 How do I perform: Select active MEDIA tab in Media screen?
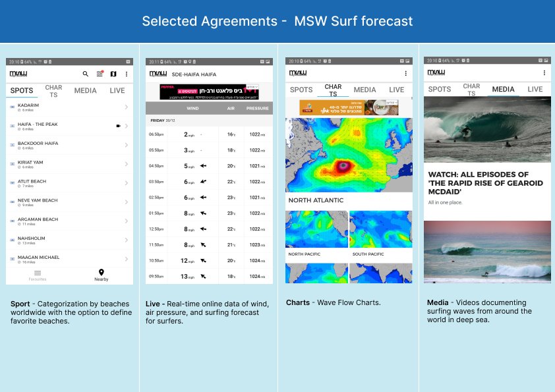click(x=503, y=89)
